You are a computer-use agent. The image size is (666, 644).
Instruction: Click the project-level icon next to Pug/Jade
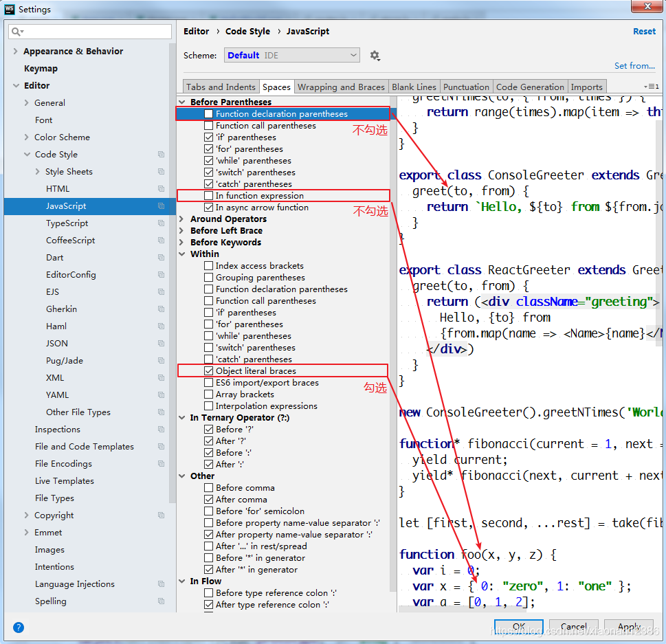[x=161, y=361]
